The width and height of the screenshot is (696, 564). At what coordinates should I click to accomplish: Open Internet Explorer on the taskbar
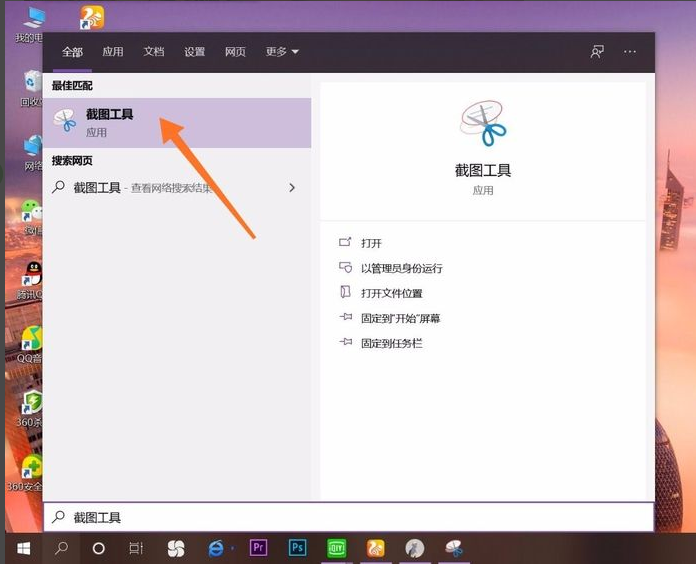click(216, 548)
